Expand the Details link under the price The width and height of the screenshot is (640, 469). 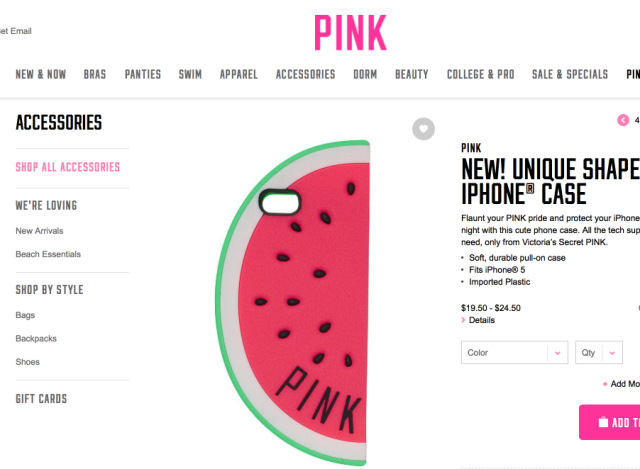[482, 320]
